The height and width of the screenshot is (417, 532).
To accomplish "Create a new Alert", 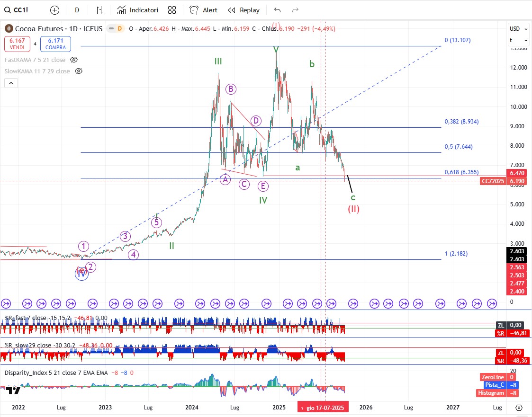I will click(204, 10).
